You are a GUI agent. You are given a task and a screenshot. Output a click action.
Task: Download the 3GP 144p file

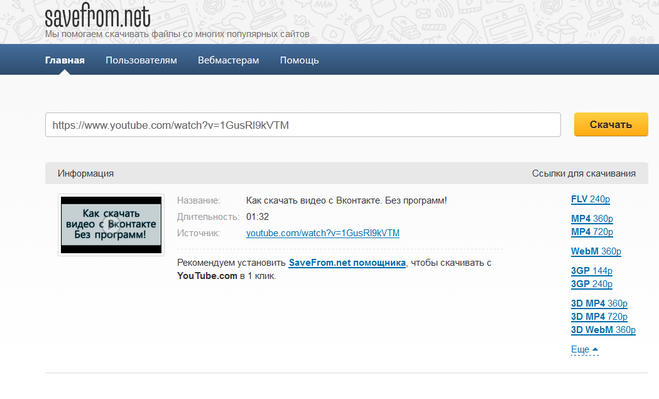pos(591,271)
